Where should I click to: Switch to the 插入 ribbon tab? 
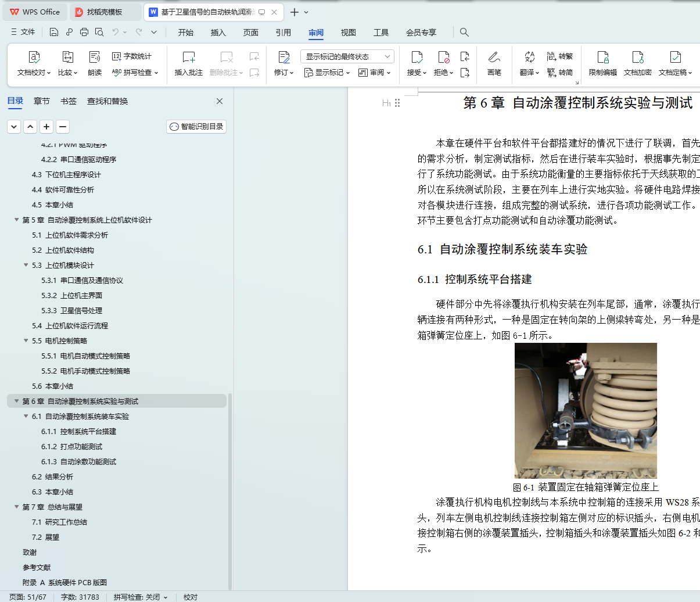pyautogui.click(x=218, y=33)
